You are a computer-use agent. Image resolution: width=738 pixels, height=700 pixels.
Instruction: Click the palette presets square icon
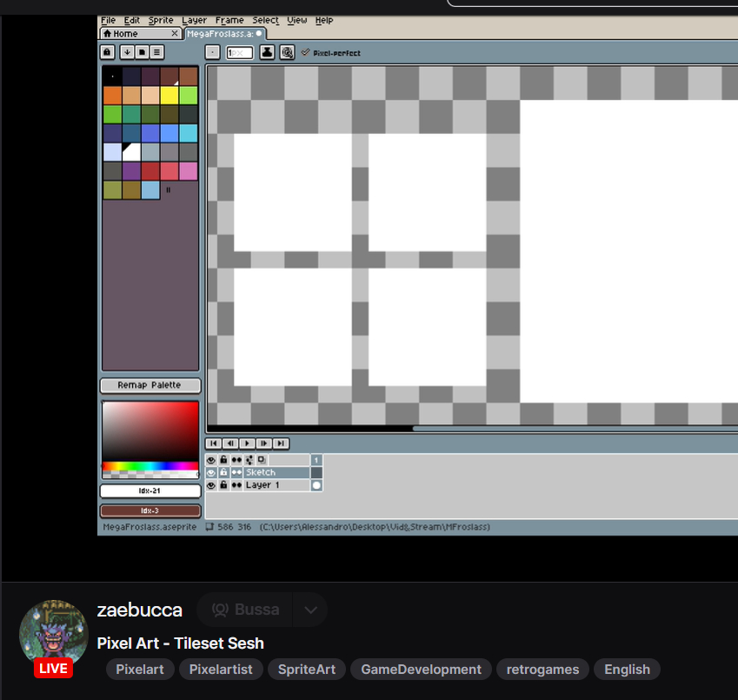pyautogui.click(x=143, y=52)
